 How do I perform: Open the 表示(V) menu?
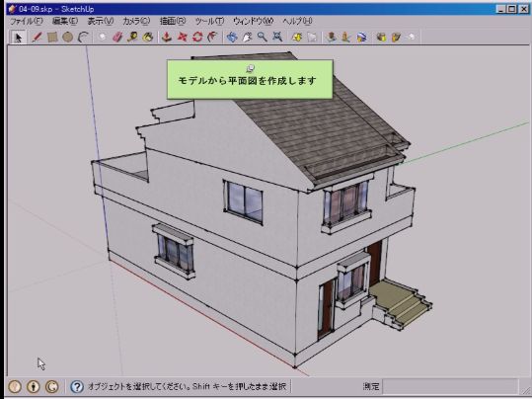click(x=101, y=21)
